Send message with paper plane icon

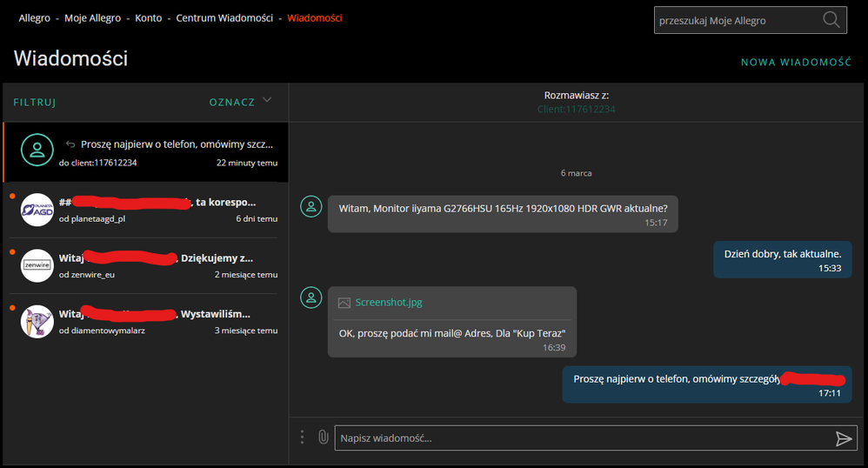[844, 438]
